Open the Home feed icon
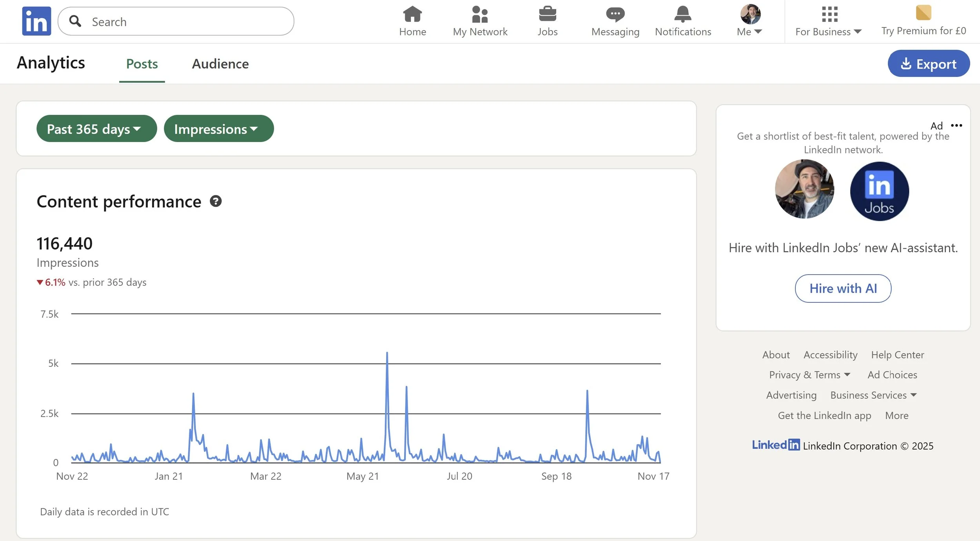Viewport: 980px width, 541px height. pos(412,14)
